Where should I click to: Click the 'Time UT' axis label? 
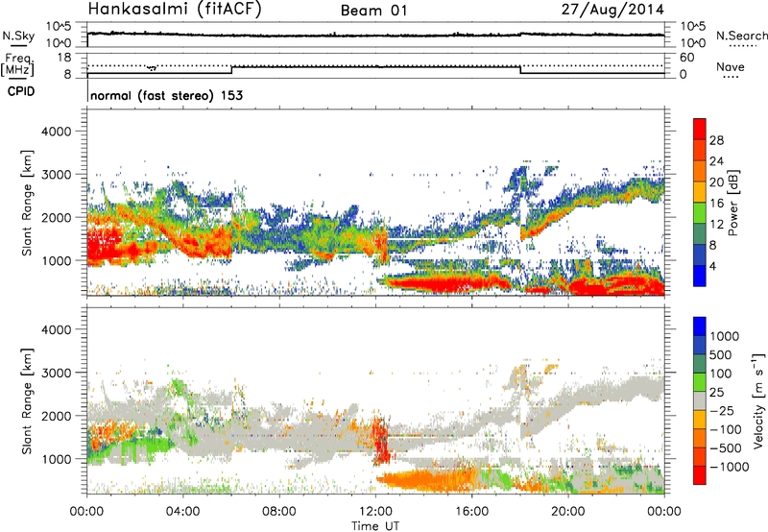click(x=375, y=526)
